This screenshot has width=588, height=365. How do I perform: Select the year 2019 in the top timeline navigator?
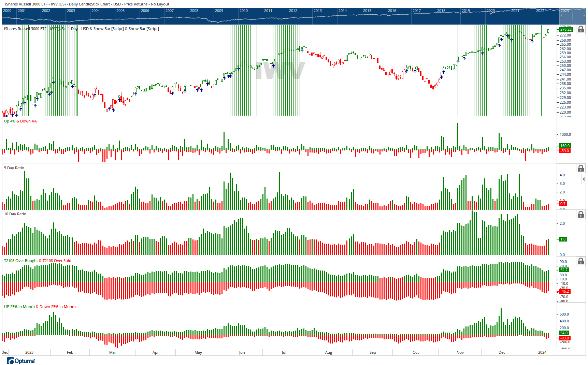466,11
